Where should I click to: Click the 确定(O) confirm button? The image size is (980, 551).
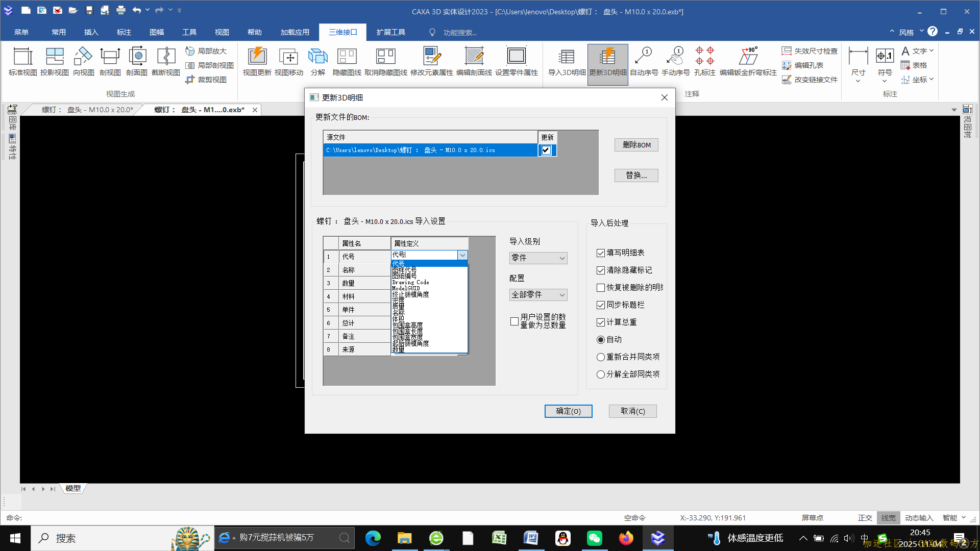(x=568, y=411)
